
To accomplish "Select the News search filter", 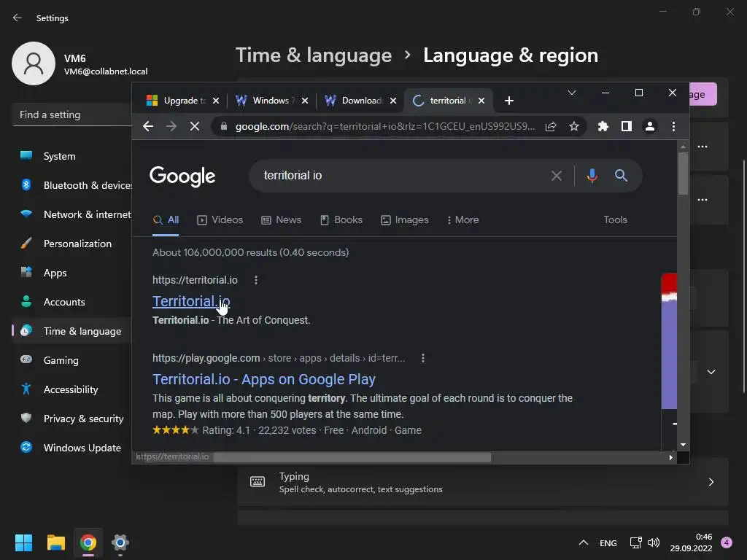I will click(281, 219).
